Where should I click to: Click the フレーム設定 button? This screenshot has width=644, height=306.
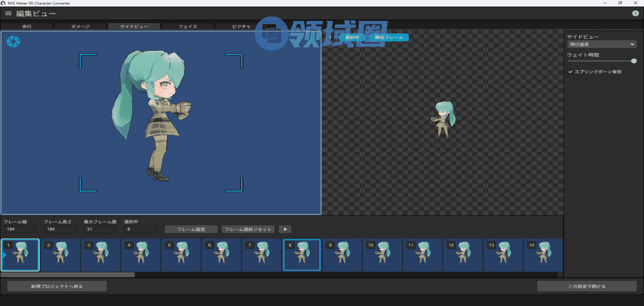pyautogui.click(x=191, y=229)
